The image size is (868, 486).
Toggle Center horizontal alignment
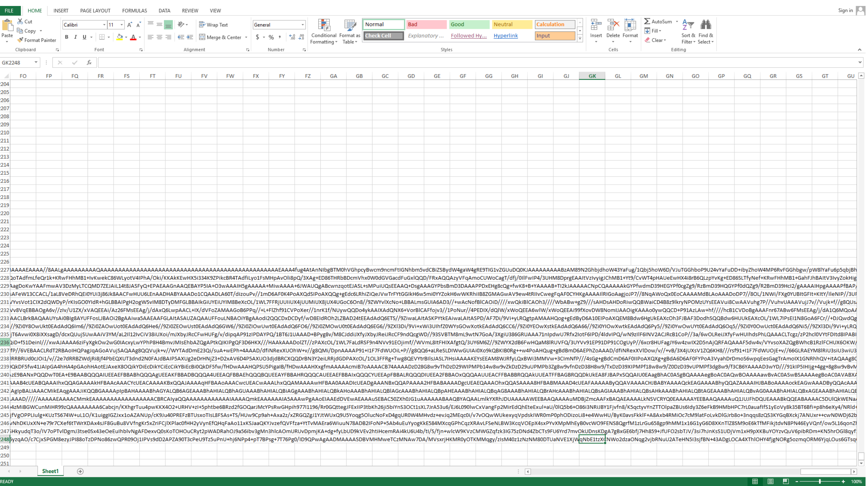tap(159, 37)
